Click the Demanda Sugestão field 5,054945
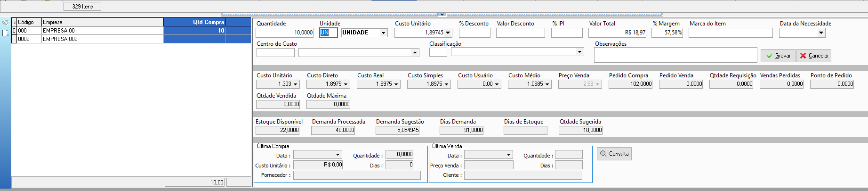Viewport: 868px width, 191px height. pos(397,130)
